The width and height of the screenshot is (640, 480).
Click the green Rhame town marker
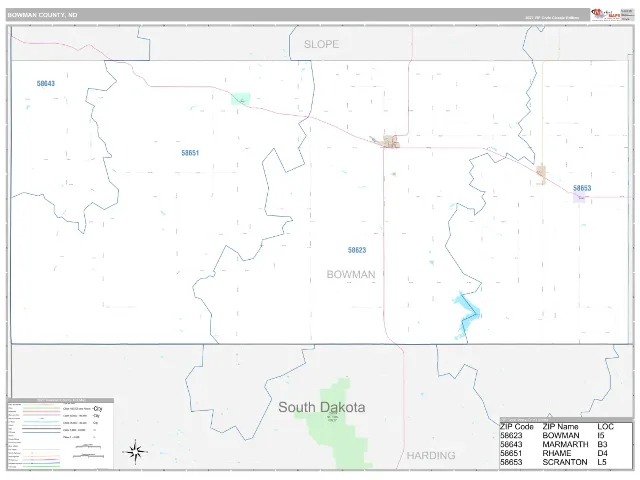[x=240, y=99]
